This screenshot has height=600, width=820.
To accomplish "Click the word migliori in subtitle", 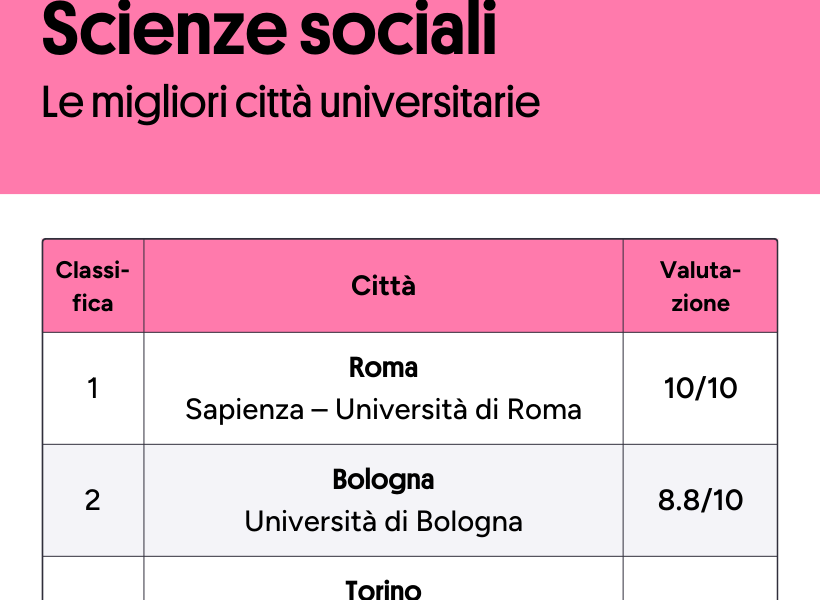I will tap(159, 104).
